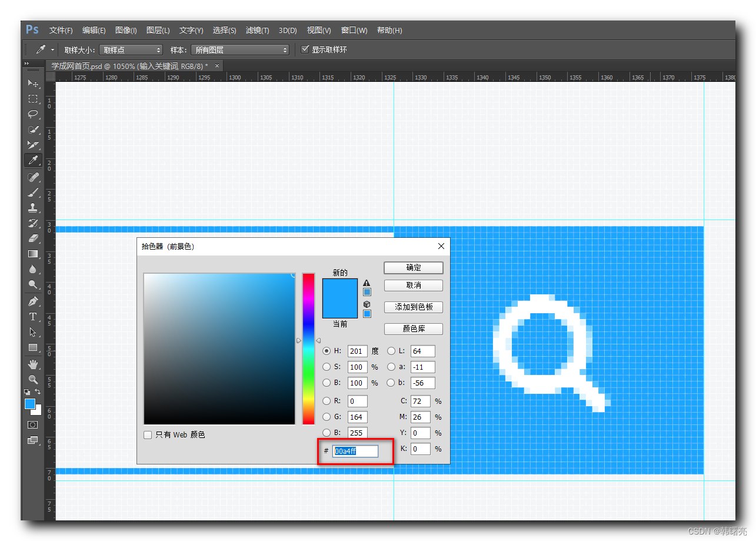Click the vertical hue spectrum slider

click(x=308, y=349)
